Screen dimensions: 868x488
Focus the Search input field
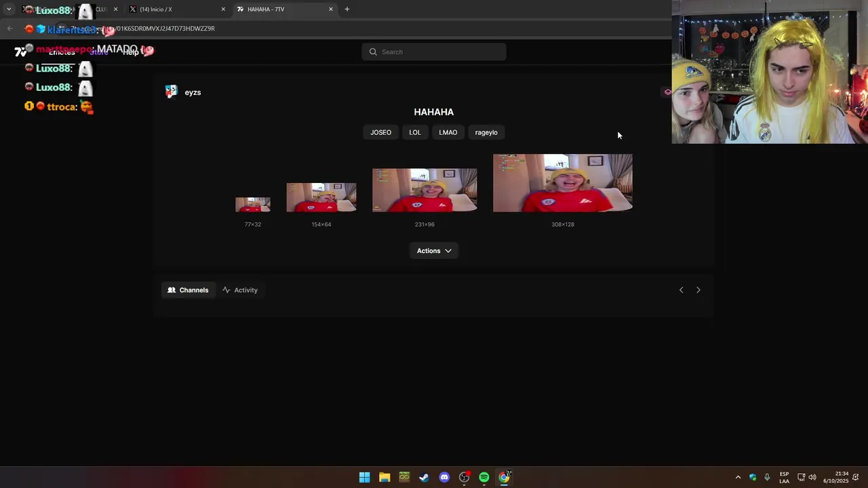click(434, 52)
